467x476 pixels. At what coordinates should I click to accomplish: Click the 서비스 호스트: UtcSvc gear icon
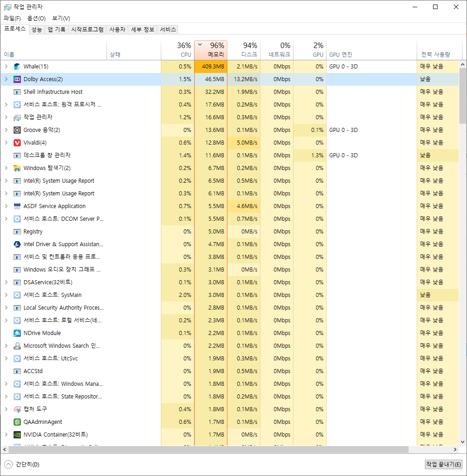[17, 359]
